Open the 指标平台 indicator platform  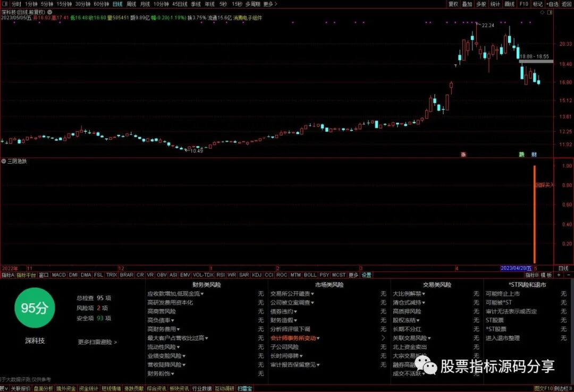[x=27, y=275]
